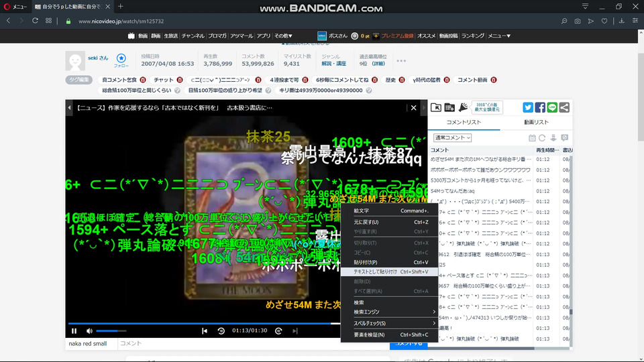Expand the スペルチェック(S) submenu
644x362 pixels.
[x=390, y=323]
